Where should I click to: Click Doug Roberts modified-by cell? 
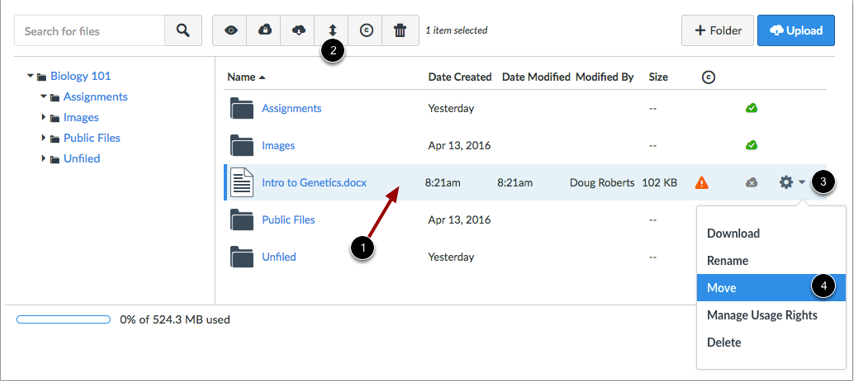click(x=602, y=183)
